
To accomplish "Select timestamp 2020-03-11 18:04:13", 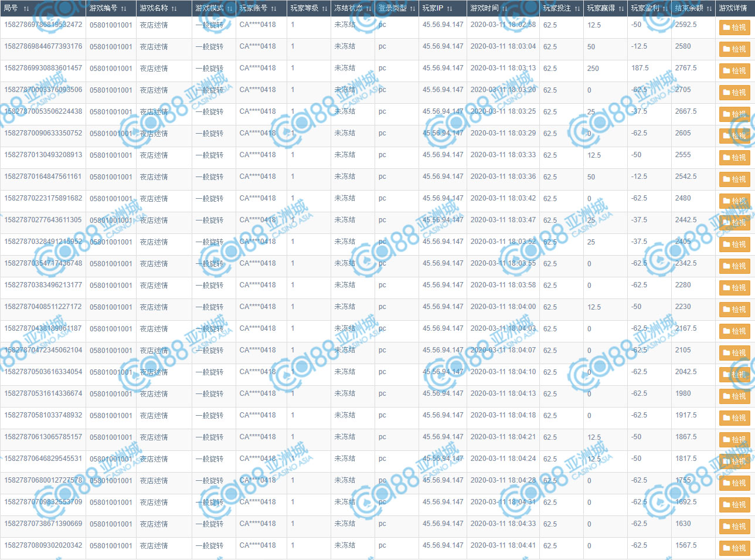I will click(503, 393).
